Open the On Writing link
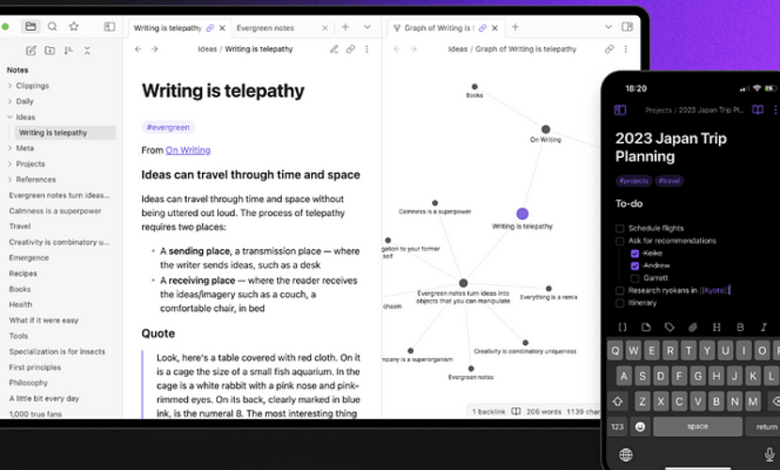Image resolution: width=780 pixels, height=470 pixels. (x=188, y=150)
